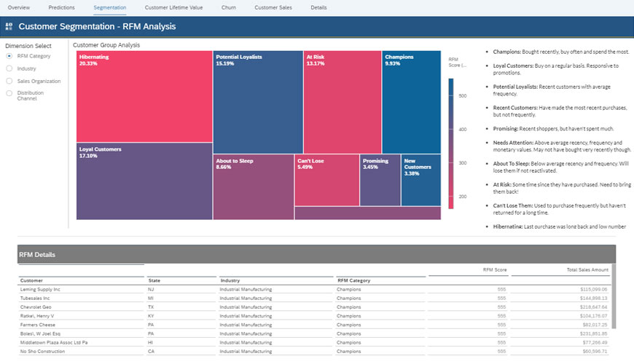This screenshot has width=634, height=364.
Task: Click the dashboard icon beside Customer Segmentation title
Action: click(x=9, y=27)
